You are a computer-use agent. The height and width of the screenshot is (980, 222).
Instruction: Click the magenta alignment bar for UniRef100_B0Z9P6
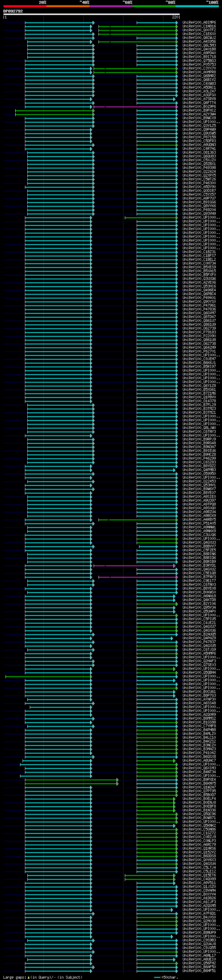click(x=136, y=107)
